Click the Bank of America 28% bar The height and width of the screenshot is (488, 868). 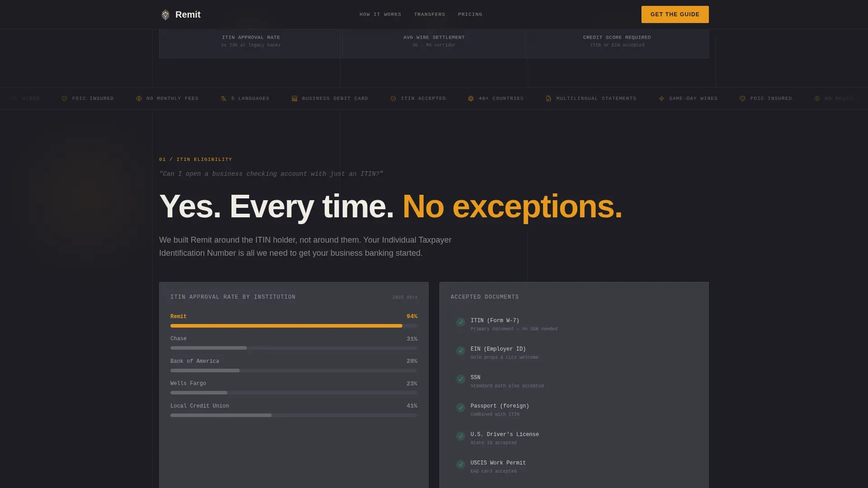click(x=294, y=371)
